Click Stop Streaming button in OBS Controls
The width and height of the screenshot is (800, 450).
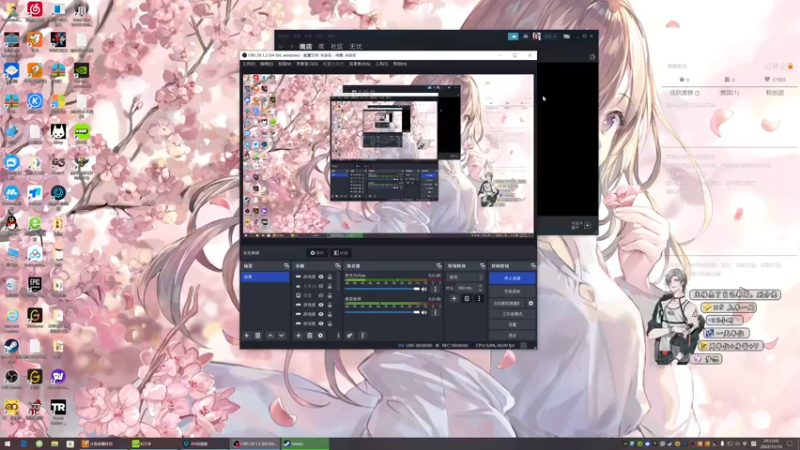point(512,278)
